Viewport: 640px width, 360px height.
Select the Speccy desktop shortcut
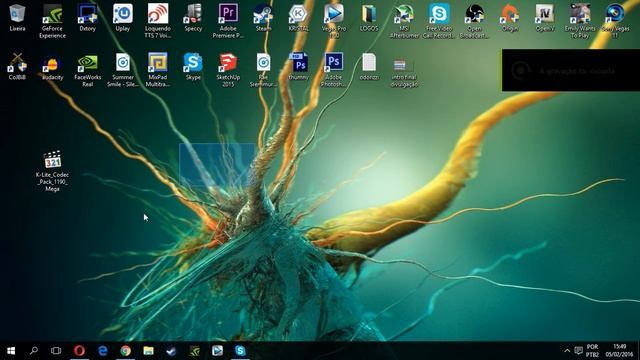click(193, 18)
